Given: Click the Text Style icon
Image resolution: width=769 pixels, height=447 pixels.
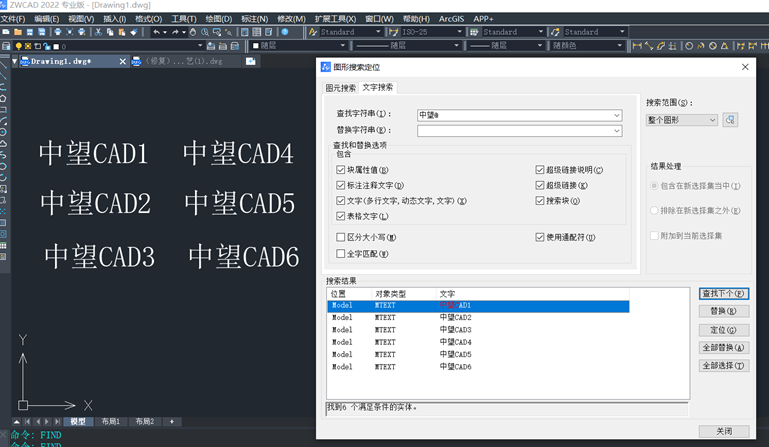Looking at the screenshot, I should (x=313, y=32).
